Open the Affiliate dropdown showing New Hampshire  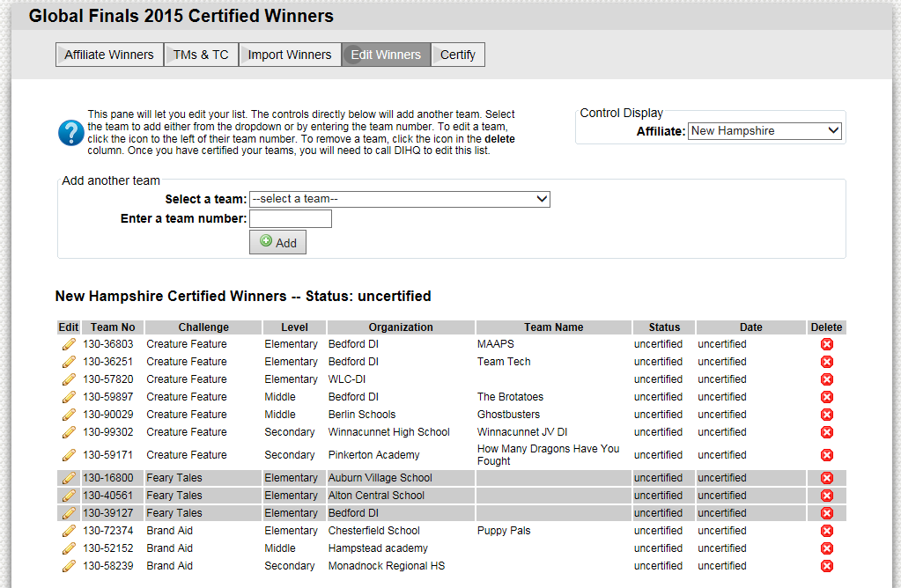point(764,131)
